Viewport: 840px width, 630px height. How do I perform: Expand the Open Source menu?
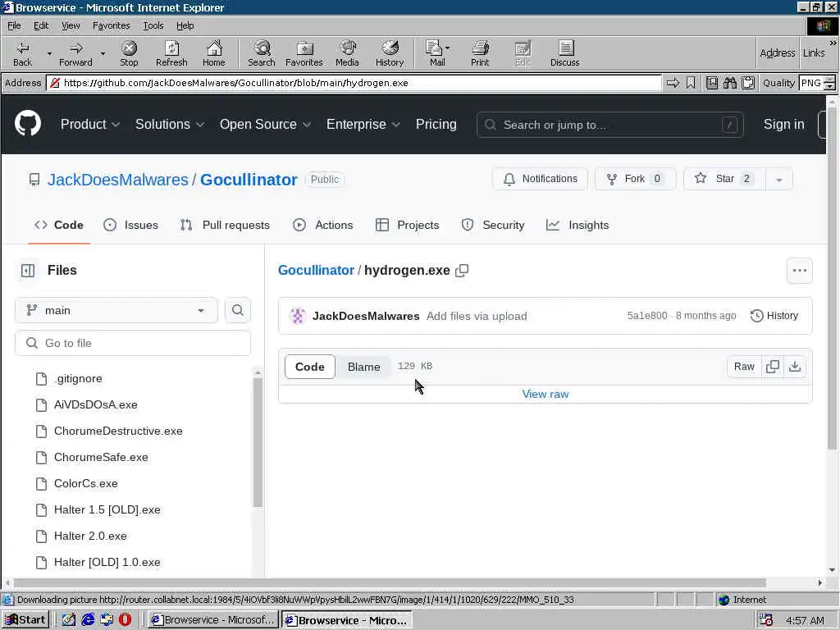point(265,125)
